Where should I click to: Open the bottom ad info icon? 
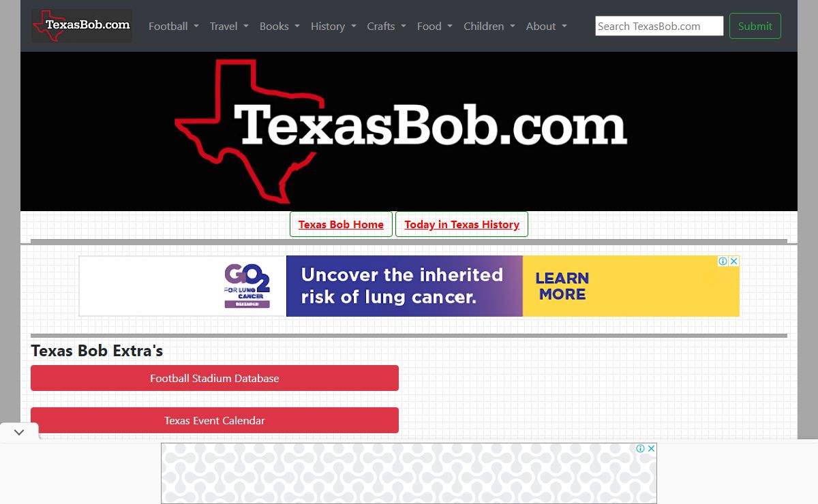pyautogui.click(x=641, y=448)
